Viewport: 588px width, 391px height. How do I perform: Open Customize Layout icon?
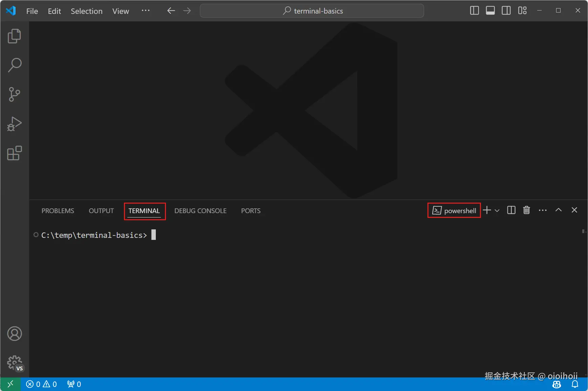pos(522,11)
